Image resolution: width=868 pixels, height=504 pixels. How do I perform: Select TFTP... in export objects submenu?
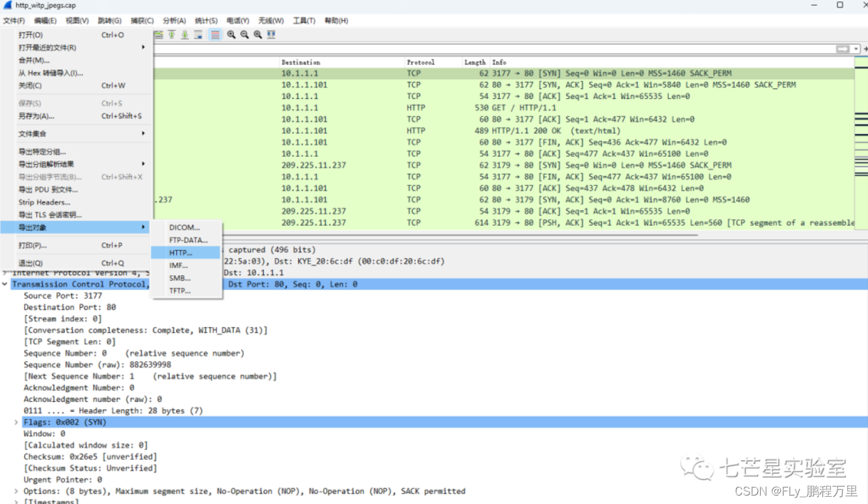(x=187, y=291)
